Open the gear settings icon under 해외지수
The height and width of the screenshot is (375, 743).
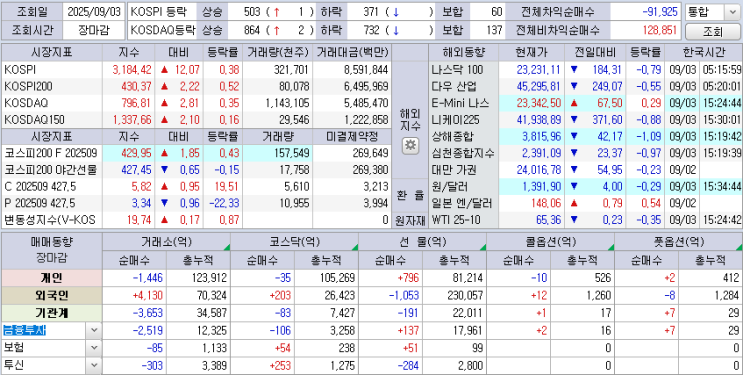pyautogui.click(x=410, y=146)
